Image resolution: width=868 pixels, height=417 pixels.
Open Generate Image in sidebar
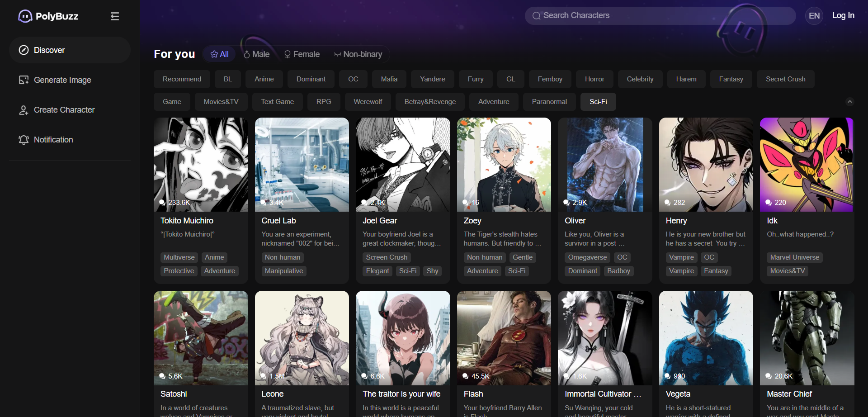point(70,80)
